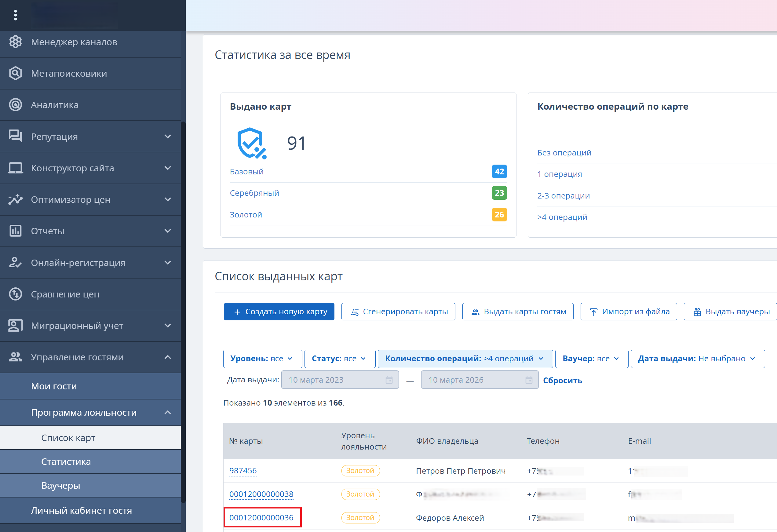
Task: Click calendar icon in end date field
Action: (x=529, y=380)
